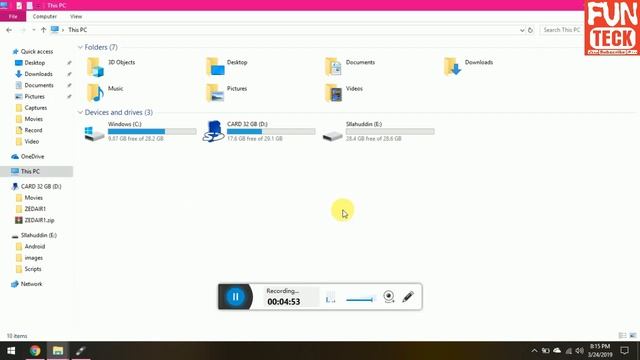This screenshot has width=640, height=360.
Task: Click the Search This PC box
Action: [562, 30]
